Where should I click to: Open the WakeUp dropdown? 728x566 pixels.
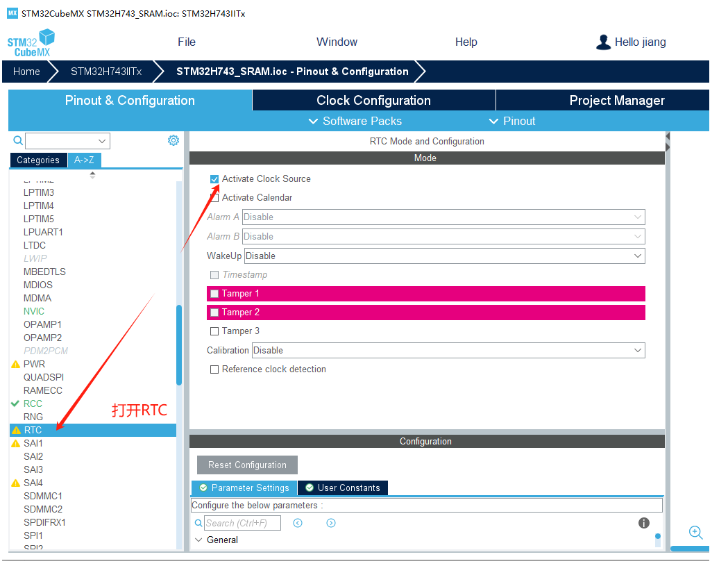tap(444, 256)
